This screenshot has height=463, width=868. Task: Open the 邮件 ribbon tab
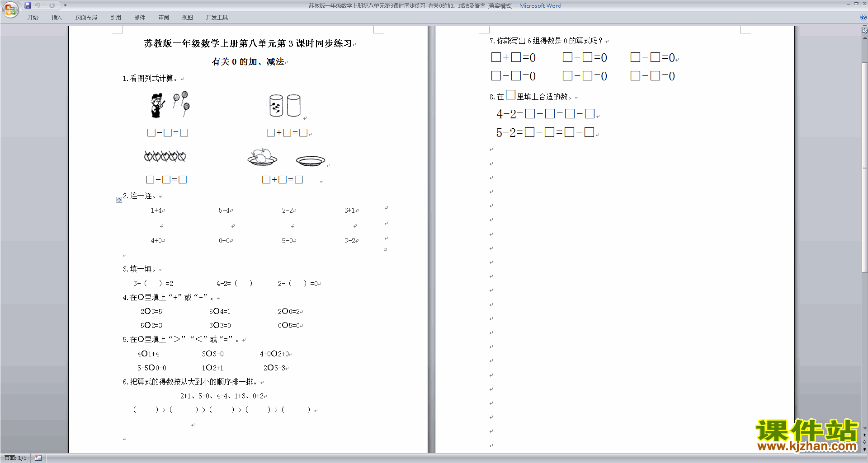click(x=140, y=17)
